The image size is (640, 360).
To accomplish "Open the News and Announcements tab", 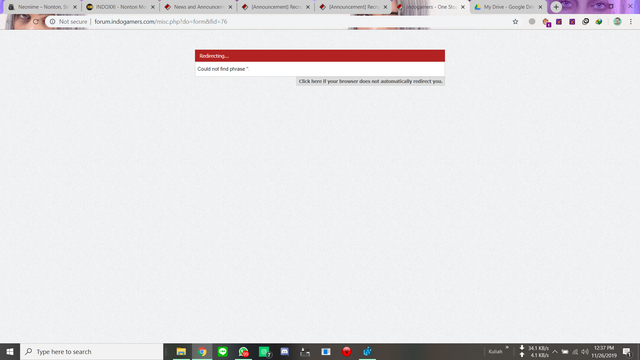I will pyautogui.click(x=198, y=7).
